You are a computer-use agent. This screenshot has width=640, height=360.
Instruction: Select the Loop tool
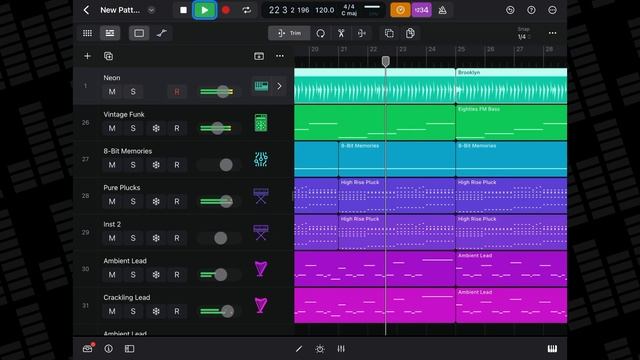(x=320, y=33)
